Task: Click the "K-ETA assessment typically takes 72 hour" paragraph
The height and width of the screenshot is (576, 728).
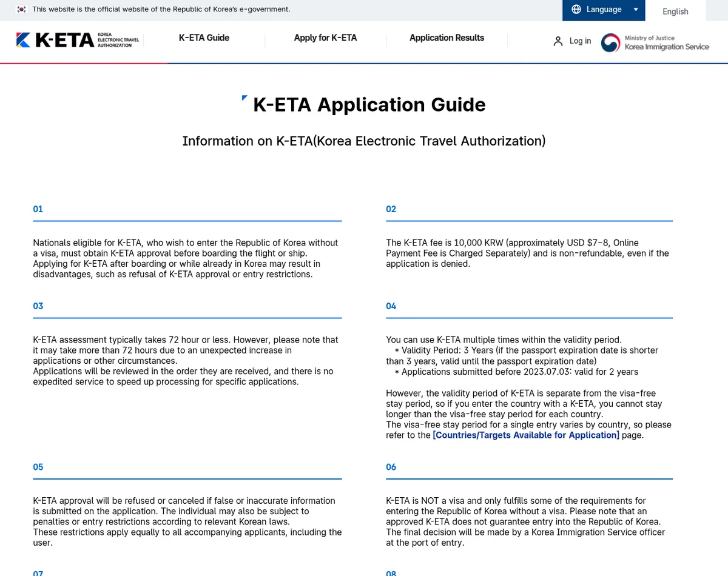Action: coord(186,361)
